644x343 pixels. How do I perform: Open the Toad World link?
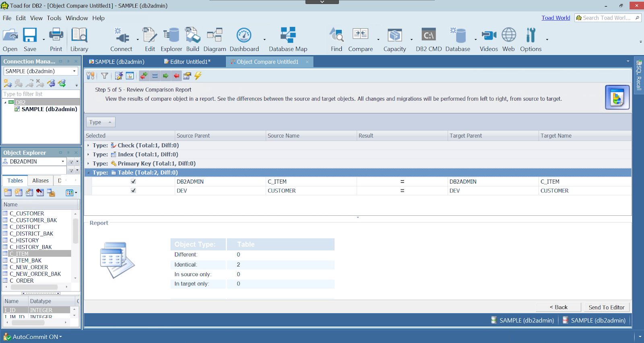555,18
